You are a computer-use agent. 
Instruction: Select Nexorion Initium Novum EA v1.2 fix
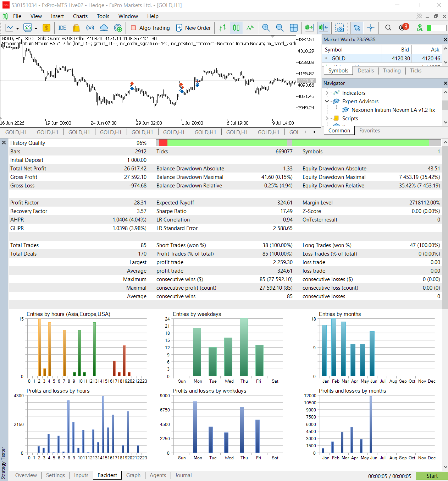coord(393,110)
